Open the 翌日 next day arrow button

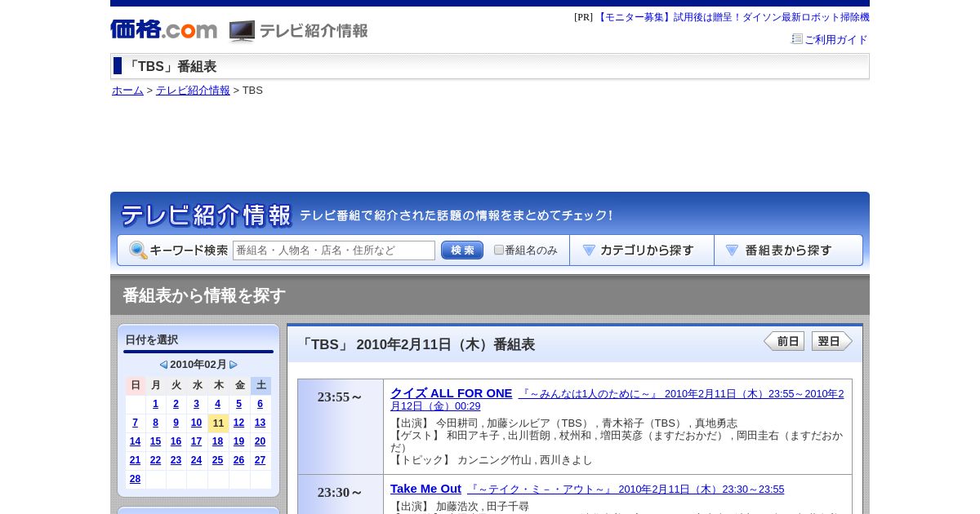[x=832, y=341]
